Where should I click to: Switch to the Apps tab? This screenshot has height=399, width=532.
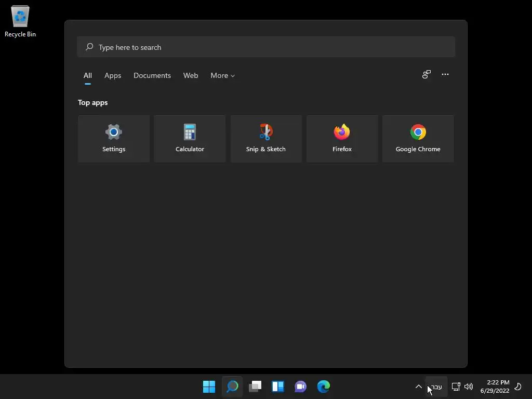(113, 76)
